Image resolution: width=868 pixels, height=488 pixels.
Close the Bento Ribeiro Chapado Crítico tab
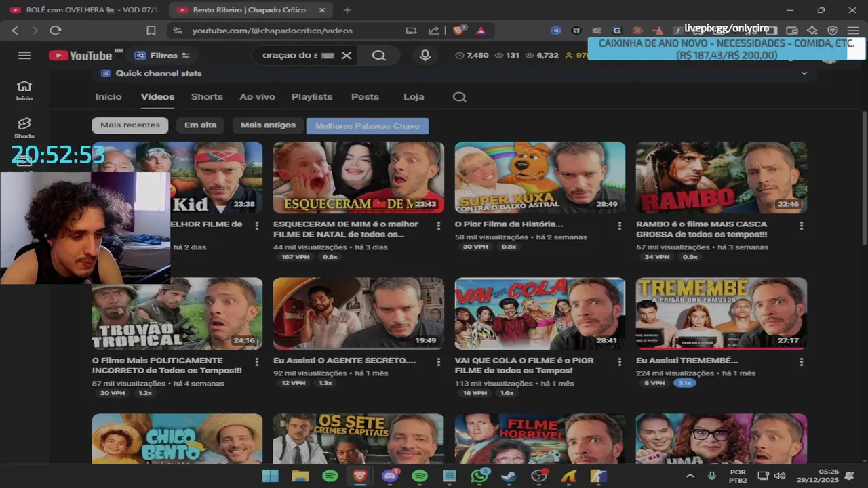321,10
